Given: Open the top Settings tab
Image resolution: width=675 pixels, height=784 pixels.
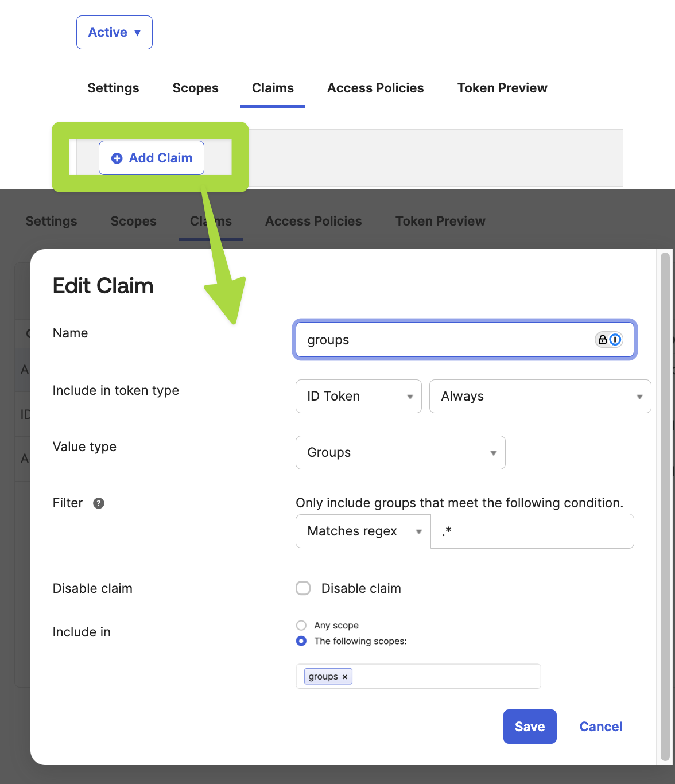Looking at the screenshot, I should pyautogui.click(x=113, y=88).
